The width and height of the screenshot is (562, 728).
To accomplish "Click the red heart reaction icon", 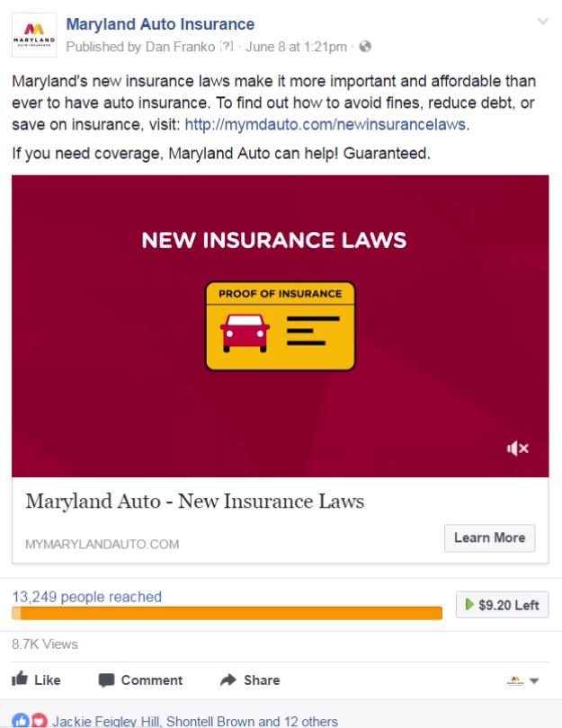I will tap(39, 721).
